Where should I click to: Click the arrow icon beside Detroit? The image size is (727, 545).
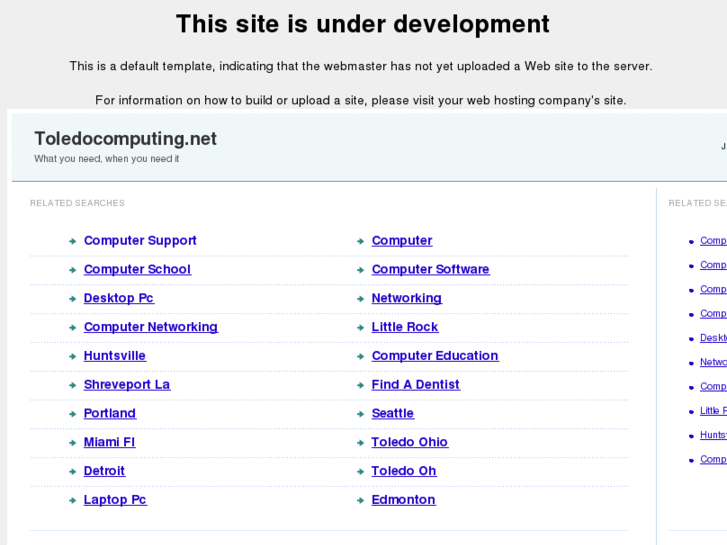pyautogui.click(x=72, y=471)
